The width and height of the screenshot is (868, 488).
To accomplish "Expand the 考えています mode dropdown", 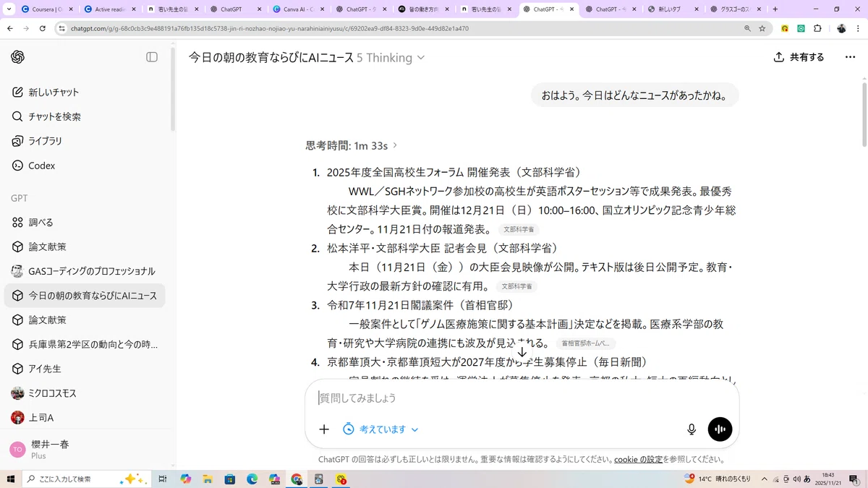I will 380,429.
